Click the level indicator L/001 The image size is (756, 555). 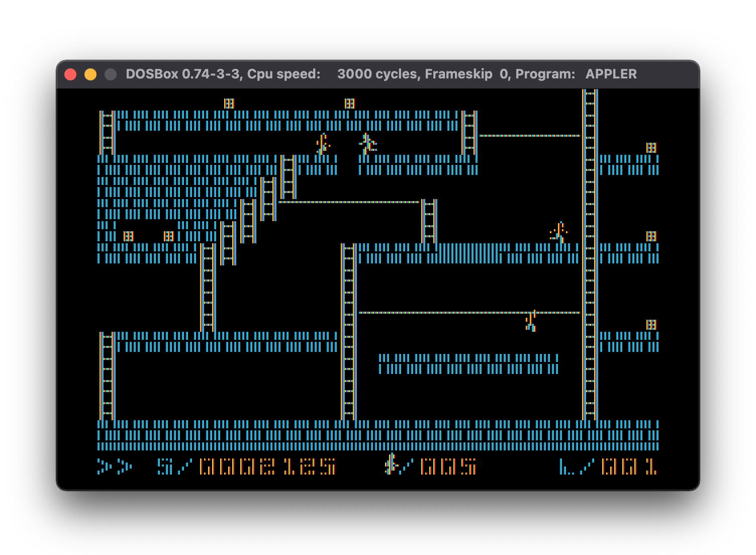tap(608, 467)
